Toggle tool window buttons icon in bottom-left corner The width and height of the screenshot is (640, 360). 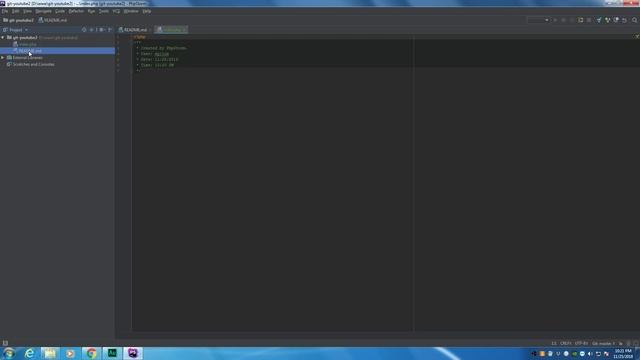5,344
